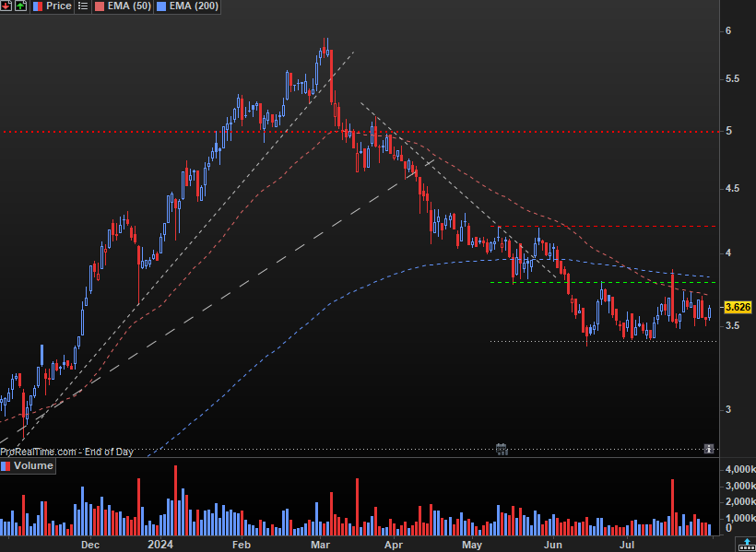Open the EMA (200) indicator settings

coord(194,6)
